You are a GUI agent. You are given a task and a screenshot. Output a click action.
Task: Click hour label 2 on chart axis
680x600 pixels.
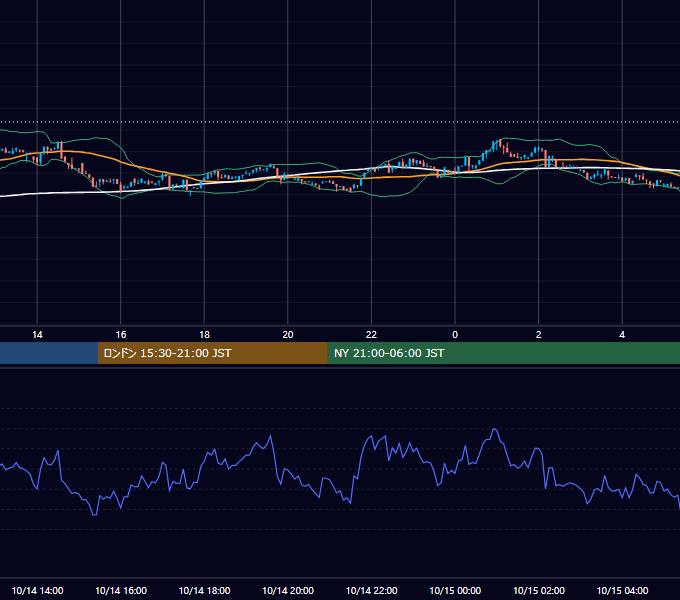tap(539, 335)
